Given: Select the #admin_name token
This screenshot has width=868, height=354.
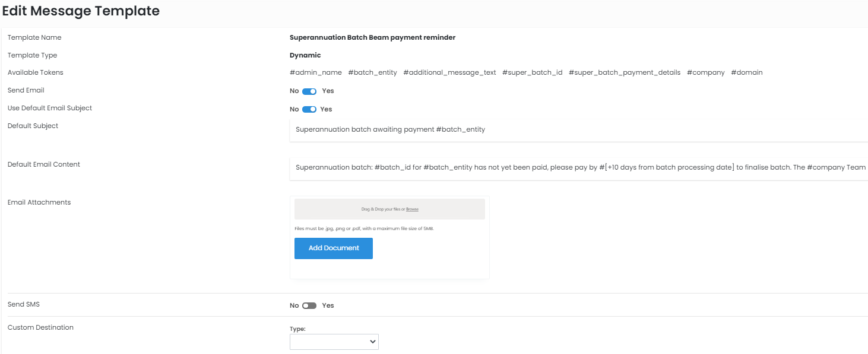Looking at the screenshot, I should 315,72.
